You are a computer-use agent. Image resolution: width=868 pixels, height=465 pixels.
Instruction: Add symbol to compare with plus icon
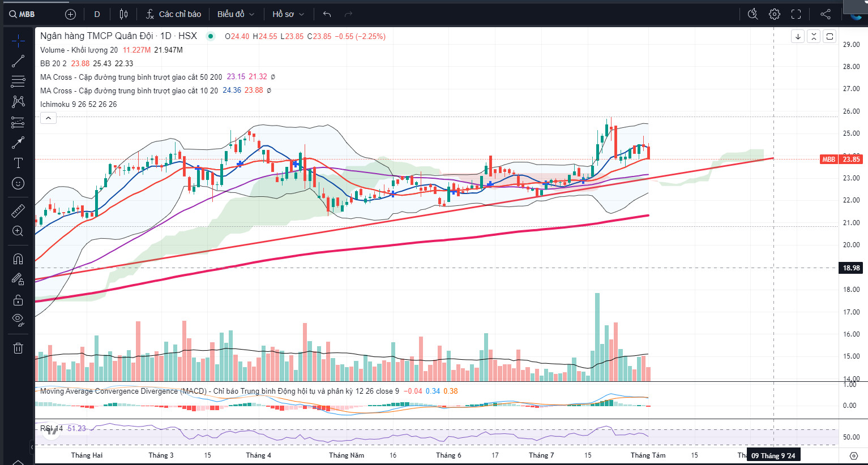point(70,14)
